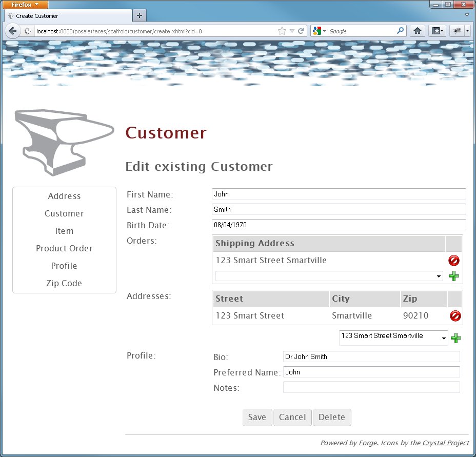Click green plus to add selected address
The width and height of the screenshot is (476, 457).
click(x=455, y=337)
